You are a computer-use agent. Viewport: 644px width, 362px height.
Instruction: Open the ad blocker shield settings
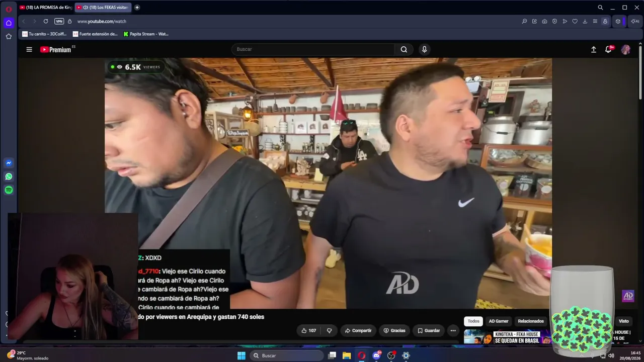(x=554, y=21)
